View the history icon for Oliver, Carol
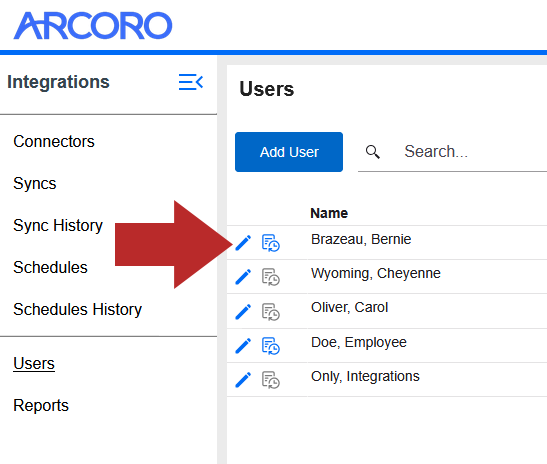 point(271,312)
